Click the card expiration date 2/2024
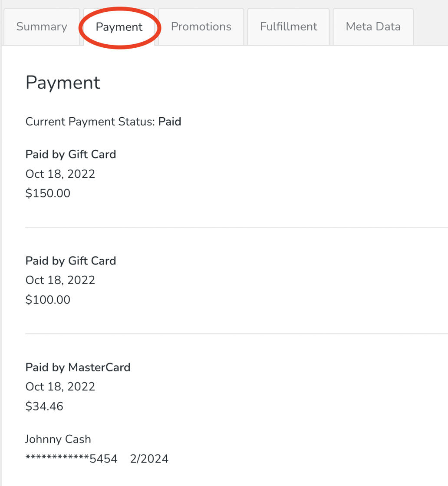This screenshot has width=448, height=486. pos(149,458)
